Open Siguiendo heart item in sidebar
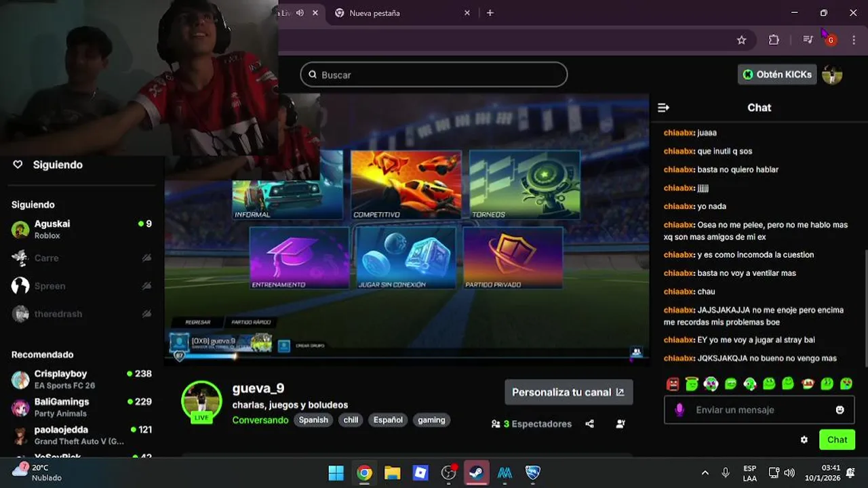This screenshot has width=868, height=488. pyautogui.click(x=47, y=165)
